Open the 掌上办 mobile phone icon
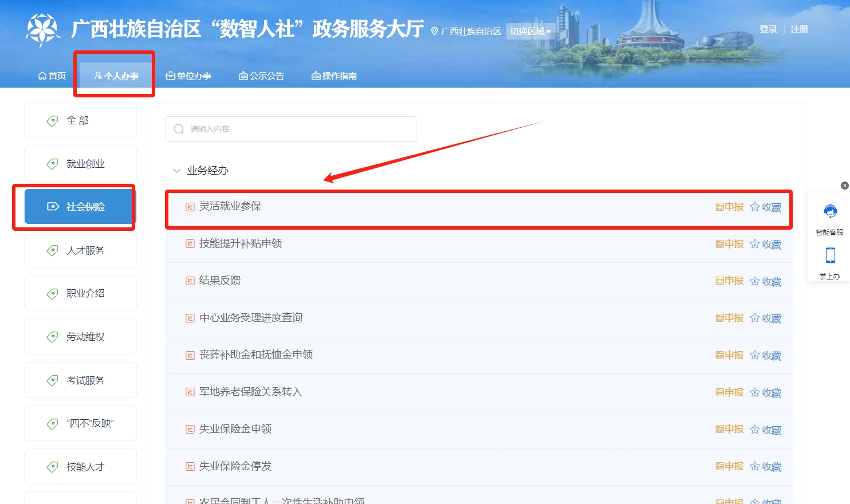This screenshot has height=504, width=850. [x=830, y=255]
